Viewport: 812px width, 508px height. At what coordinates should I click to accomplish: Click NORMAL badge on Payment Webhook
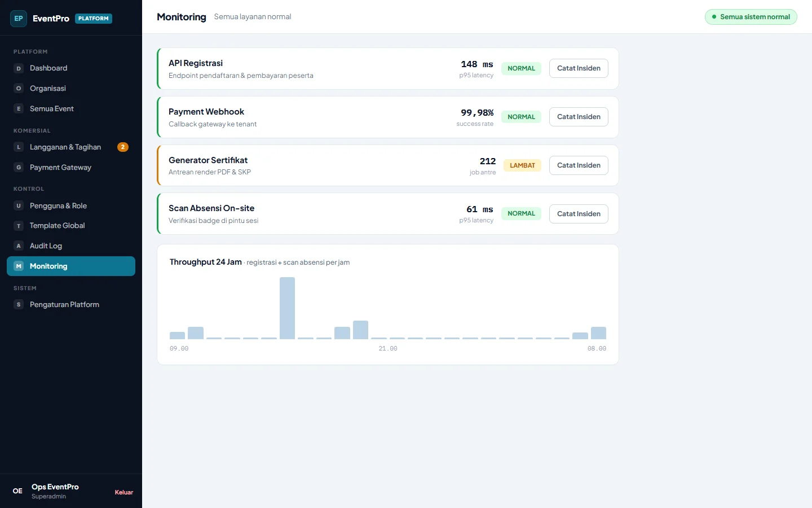click(x=521, y=117)
